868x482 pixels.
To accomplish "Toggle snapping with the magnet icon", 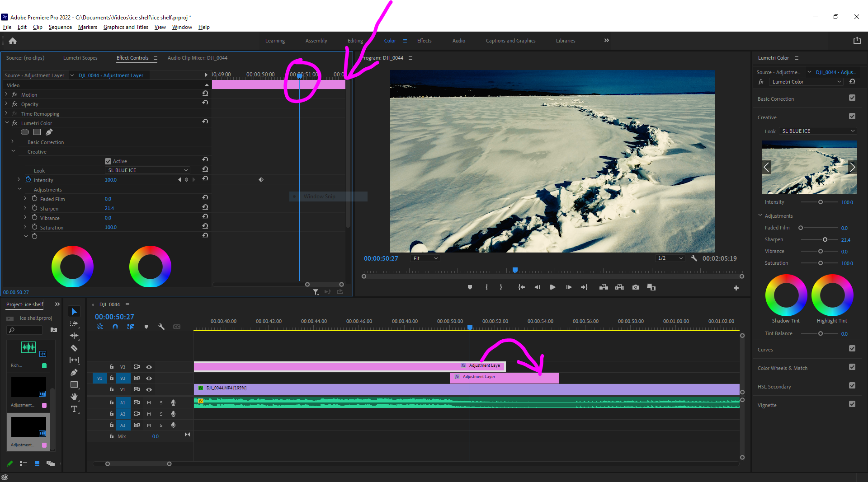I will coord(115,327).
